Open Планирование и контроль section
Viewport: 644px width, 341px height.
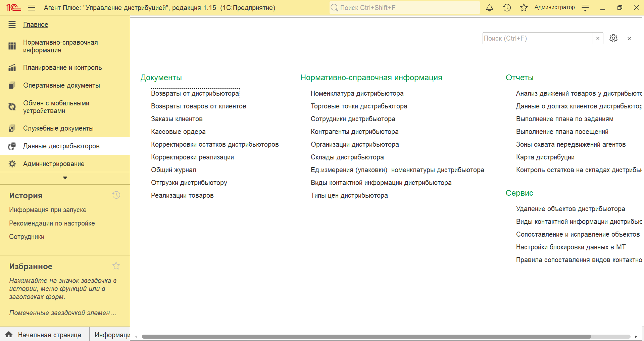coord(62,67)
